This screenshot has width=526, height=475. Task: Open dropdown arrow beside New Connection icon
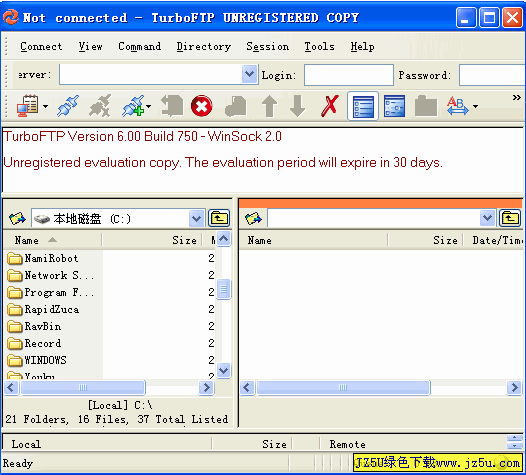click(x=148, y=106)
